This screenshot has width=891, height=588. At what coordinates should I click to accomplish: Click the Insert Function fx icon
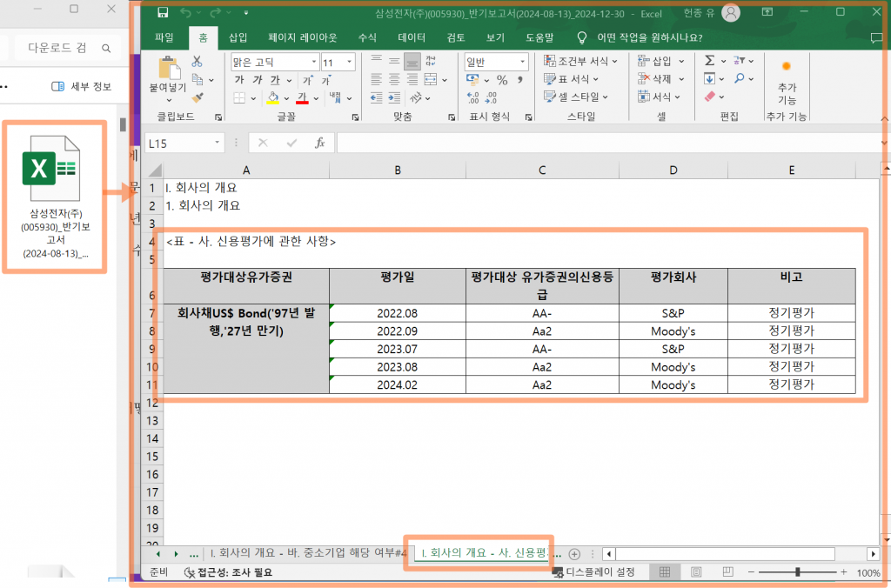(320, 143)
